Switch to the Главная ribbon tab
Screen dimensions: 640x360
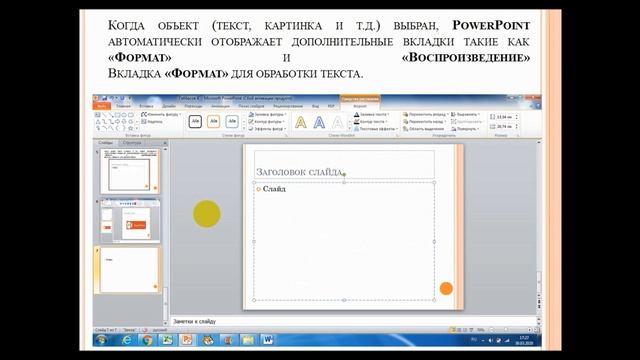[x=123, y=106]
